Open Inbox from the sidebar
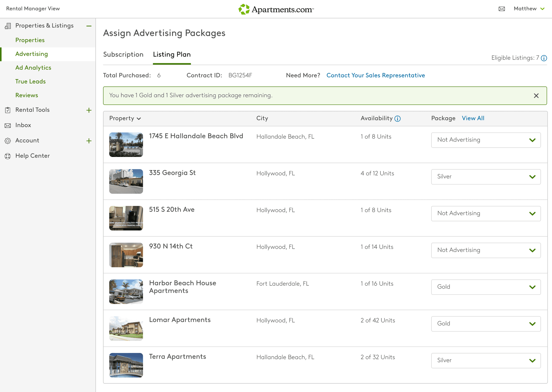This screenshot has height=392, width=552. [x=23, y=125]
